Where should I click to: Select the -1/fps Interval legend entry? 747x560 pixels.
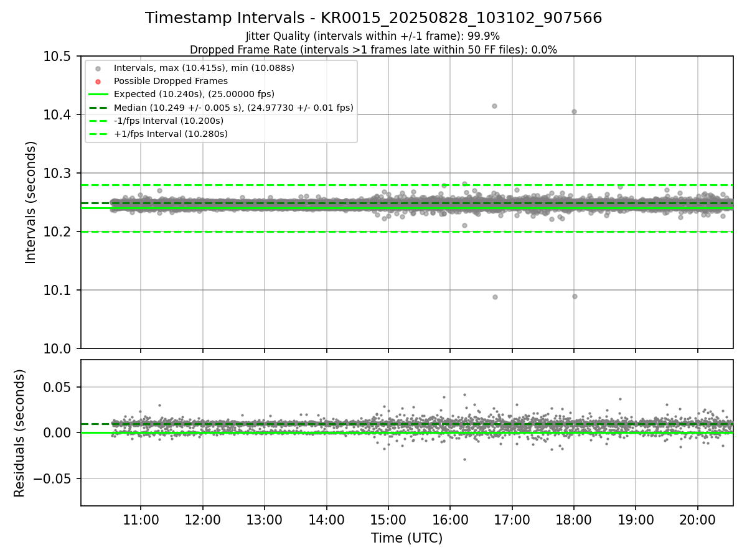(169, 121)
